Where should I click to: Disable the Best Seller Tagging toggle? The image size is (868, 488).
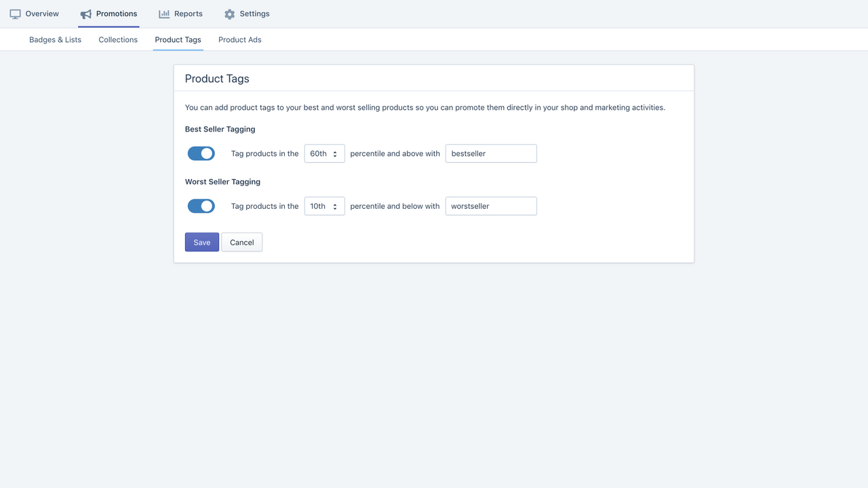(x=201, y=154)
